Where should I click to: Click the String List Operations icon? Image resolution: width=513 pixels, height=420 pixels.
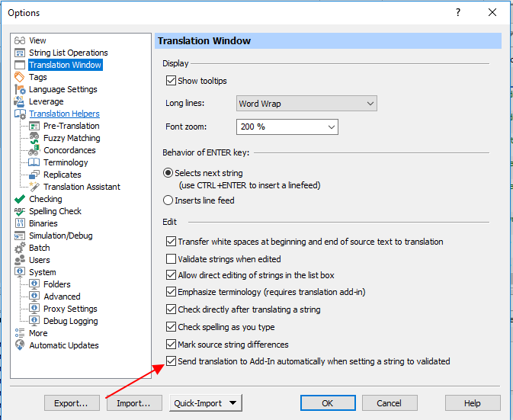[x=21, y=53]
